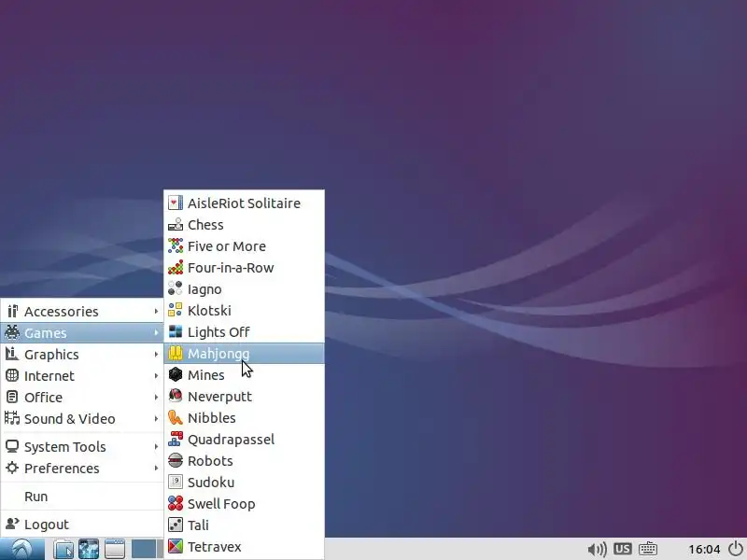This screenshot has width=747, height=560.
Task: Click the "Neverputt" text
Action: (219, 397)
